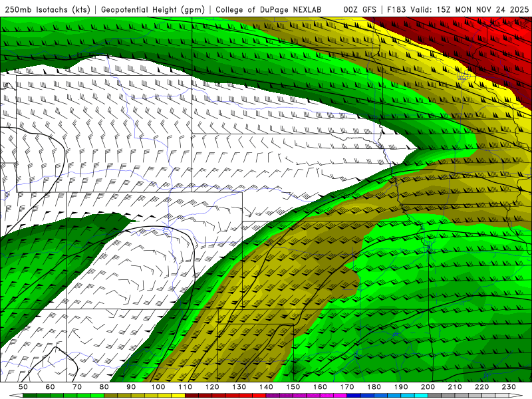The width and height of the screenshot is (532, 399).
Task: Click the "250mb Isotachs (kts)" title text
Action: coord(47,9)
